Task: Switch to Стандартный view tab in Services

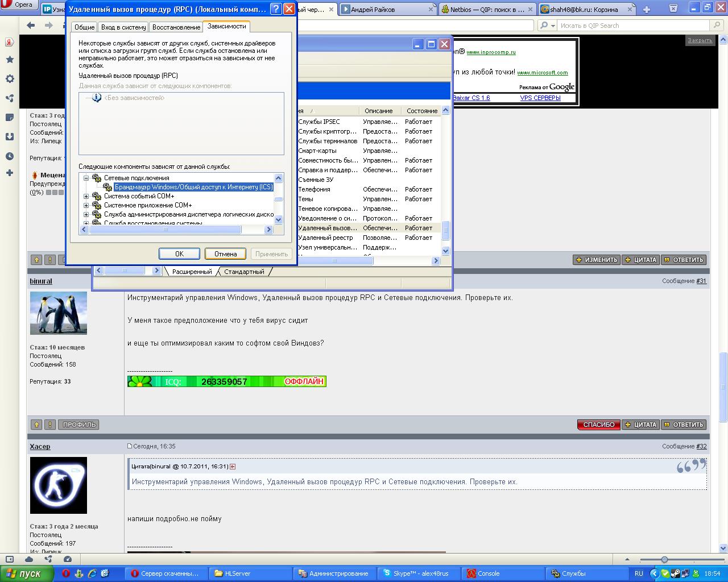Action: [x=244, y=272]
